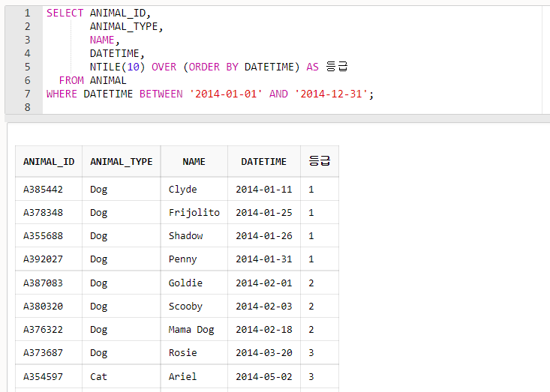Click the name Mama Dog
The width and height of the screenshot is (550, 392).
[191, 330]
